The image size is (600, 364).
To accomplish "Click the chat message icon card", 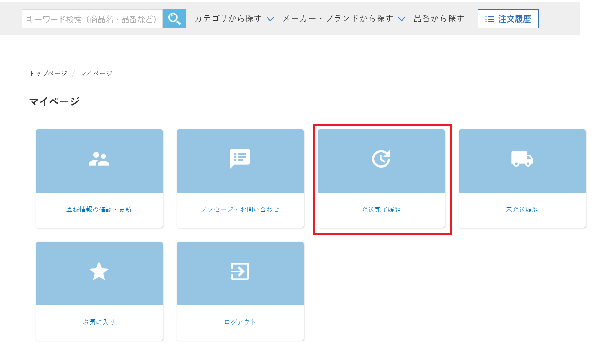I will [240, 161].
